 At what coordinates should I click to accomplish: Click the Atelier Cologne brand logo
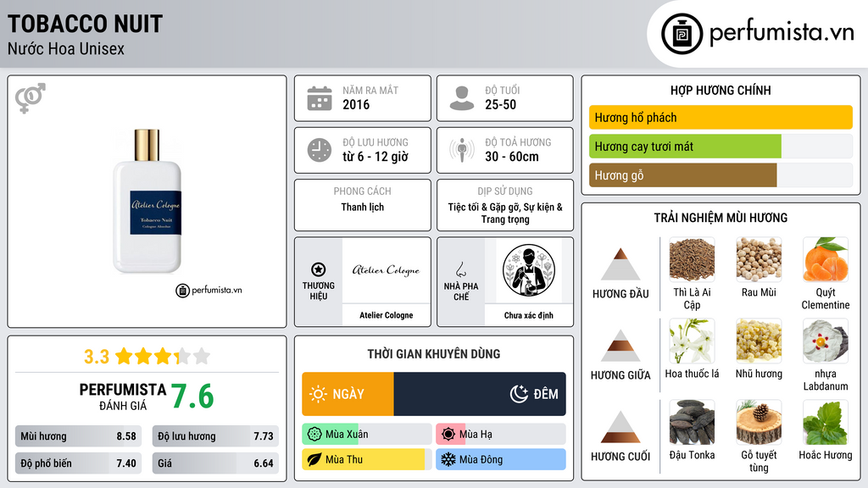386,270
